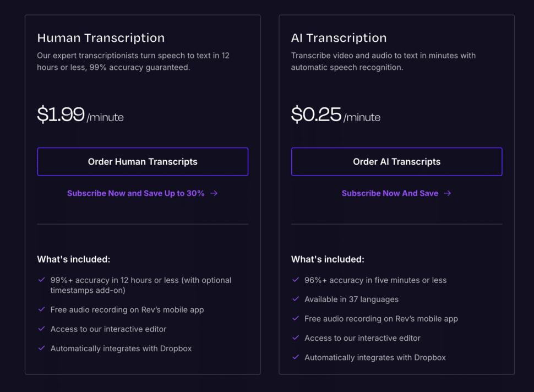Viewport: 534px width, 392px height.
Task: Click the $0.25 per minute price text
Action: tap(335, 116)
